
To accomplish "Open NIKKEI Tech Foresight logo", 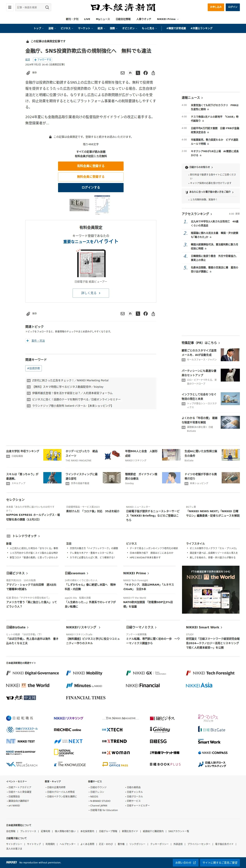I will click(x=210, y=673).
